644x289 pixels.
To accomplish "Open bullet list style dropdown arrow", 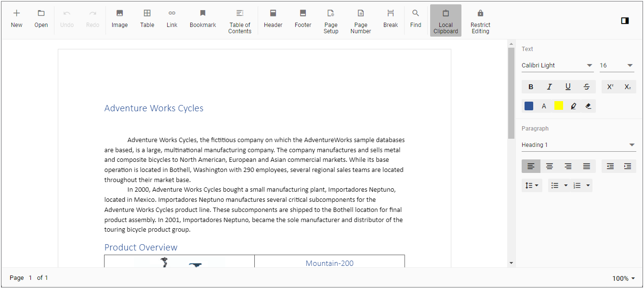I will (x=566, y=185).
